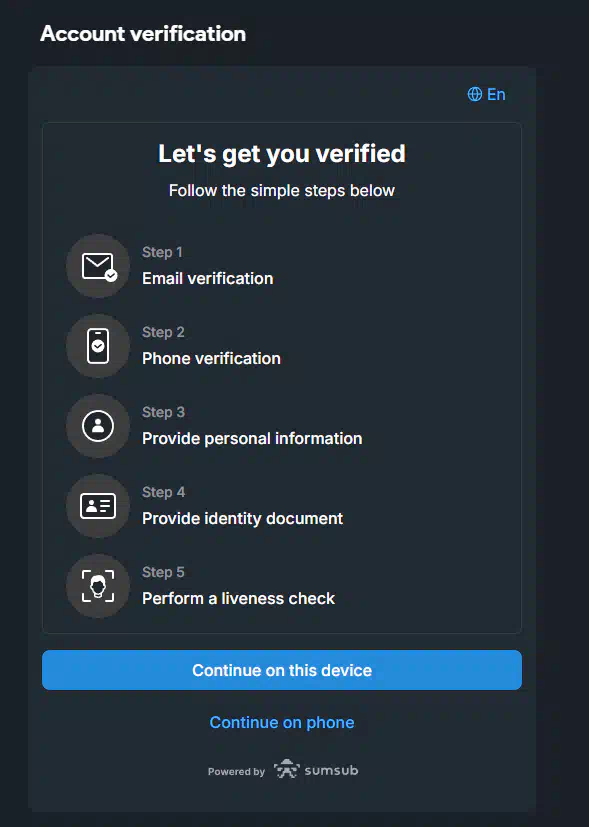589x827 pixels.
Task: Click the Let's get you verified heading
Action: pyautogui.click(x=282, y=154)
